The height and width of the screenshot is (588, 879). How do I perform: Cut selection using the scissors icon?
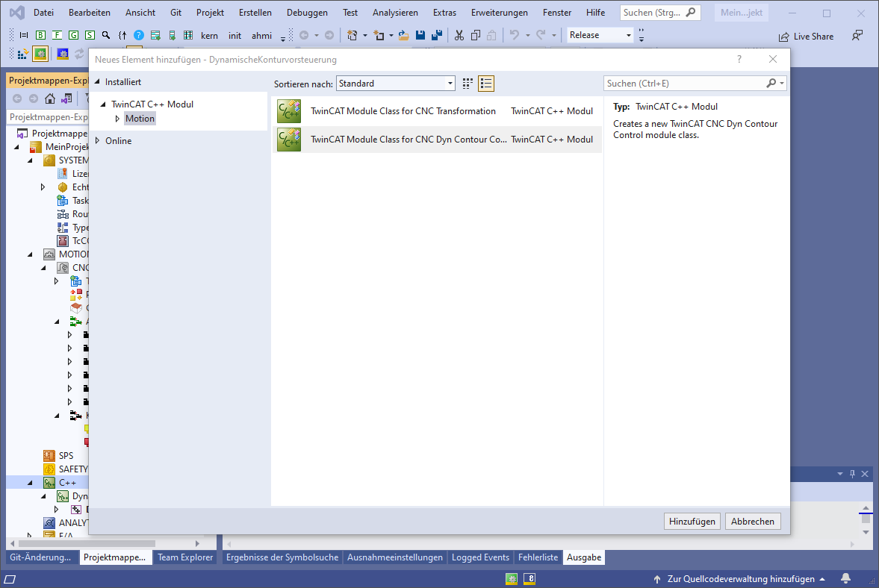459,35
